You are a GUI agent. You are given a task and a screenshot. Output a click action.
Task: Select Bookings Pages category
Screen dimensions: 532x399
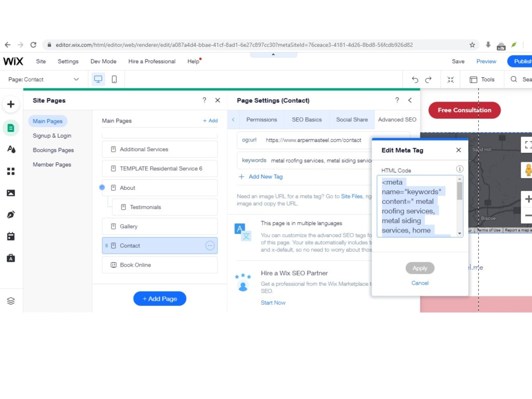(53, 150)
